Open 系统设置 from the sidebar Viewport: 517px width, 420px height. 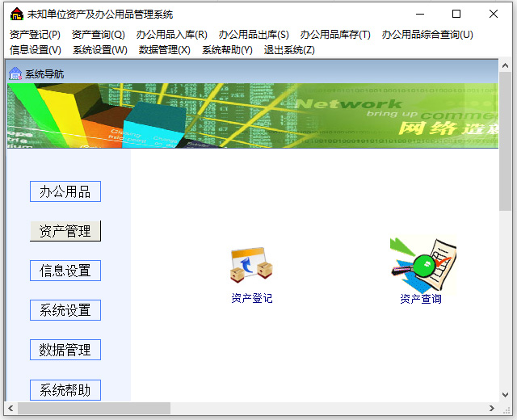click(65, 310)
